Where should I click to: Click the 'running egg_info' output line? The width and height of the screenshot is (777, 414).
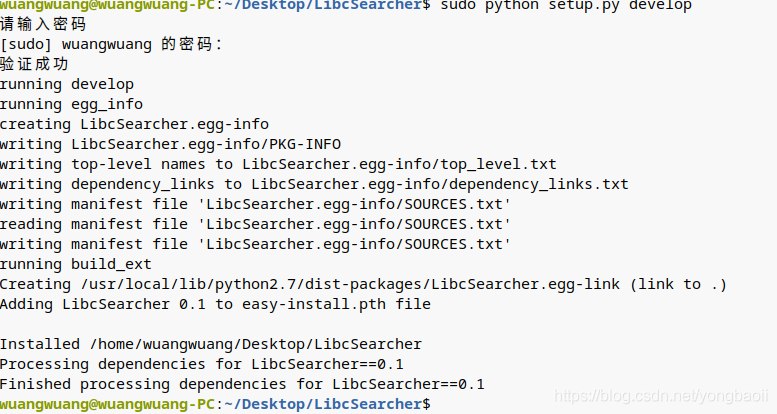[71, 105]
